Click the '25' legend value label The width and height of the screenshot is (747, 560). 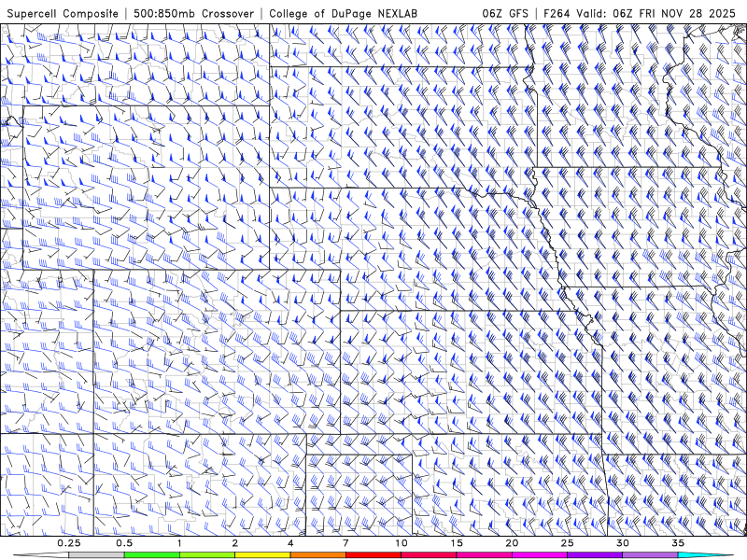(567, 543)
